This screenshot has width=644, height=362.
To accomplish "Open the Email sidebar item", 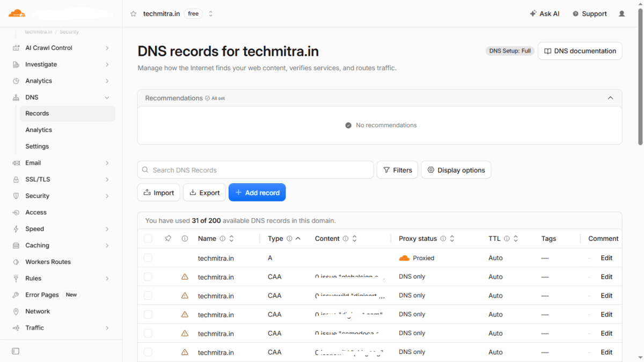I will 61,163.
